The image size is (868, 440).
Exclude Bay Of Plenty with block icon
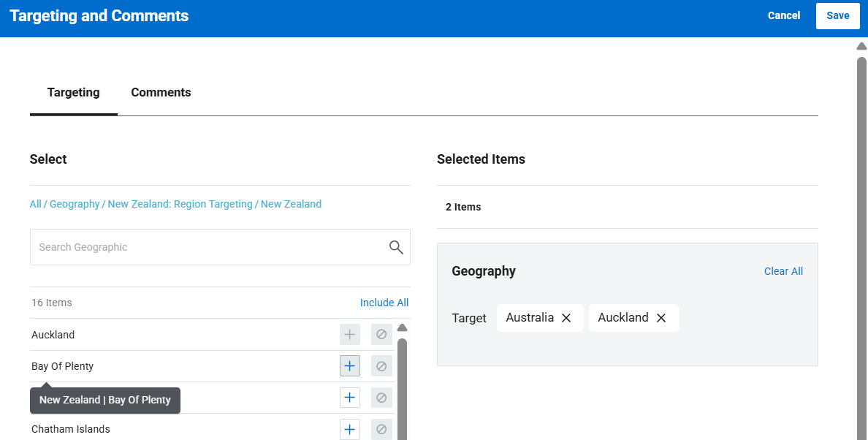coord(381,366)
